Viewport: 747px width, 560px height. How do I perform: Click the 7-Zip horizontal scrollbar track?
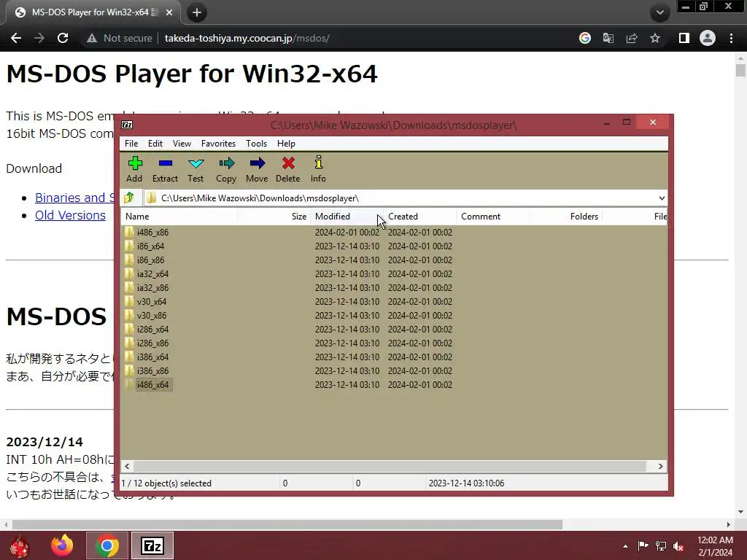point(393,466)
